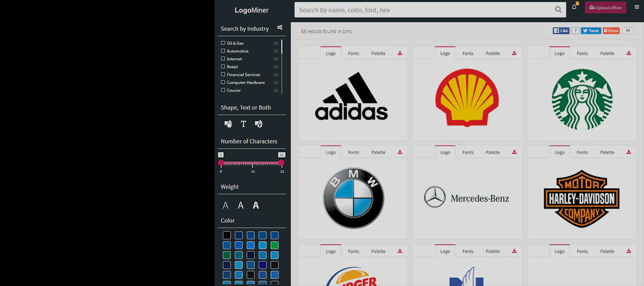Select the light font weight
644x286 pixels.
pos(225,205)
